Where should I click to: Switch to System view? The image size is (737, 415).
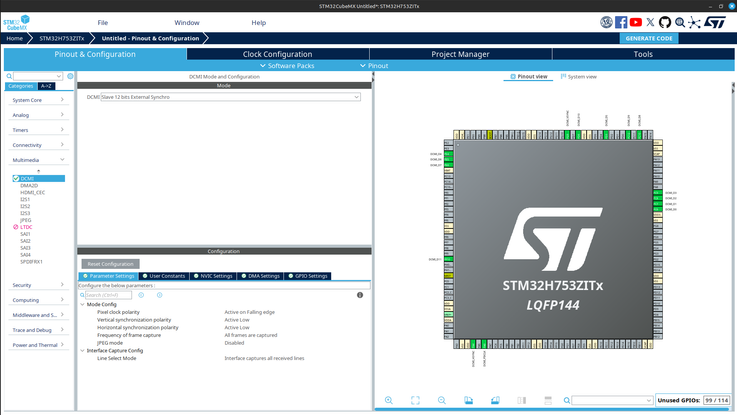(x=579, y=77)
